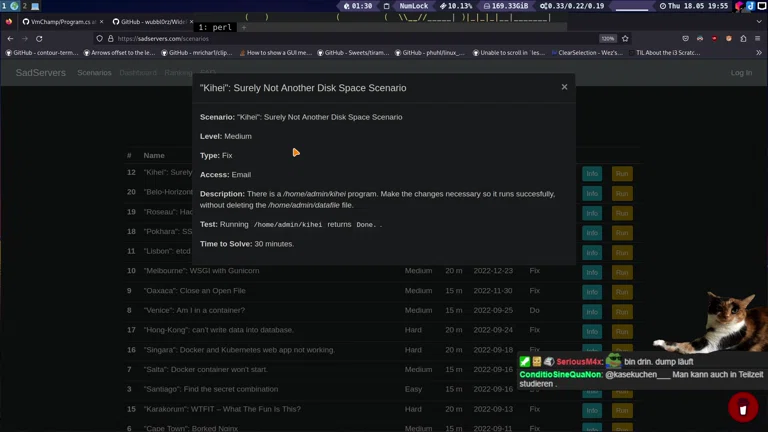Open the uBlock extension red shield icon

(714, 38)
